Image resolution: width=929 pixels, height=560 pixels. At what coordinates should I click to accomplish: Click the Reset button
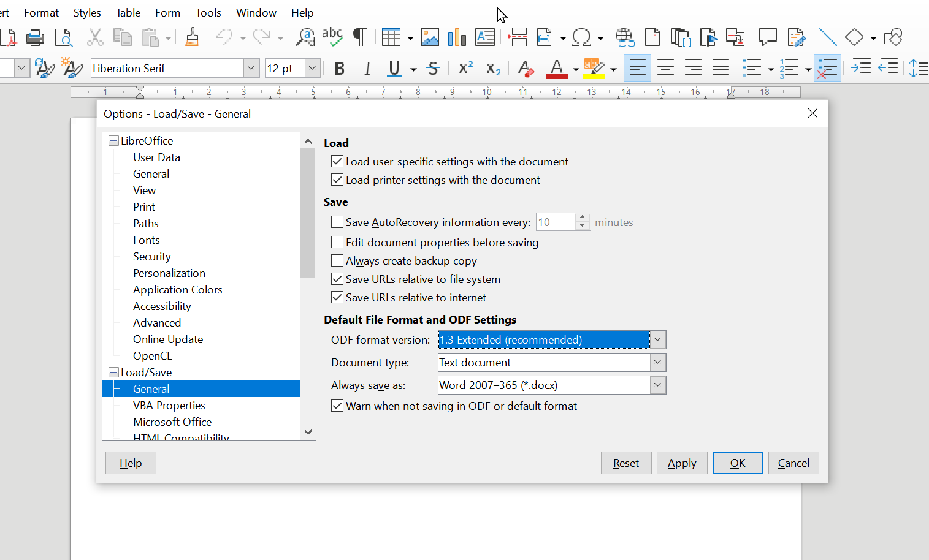pos(626,463)
